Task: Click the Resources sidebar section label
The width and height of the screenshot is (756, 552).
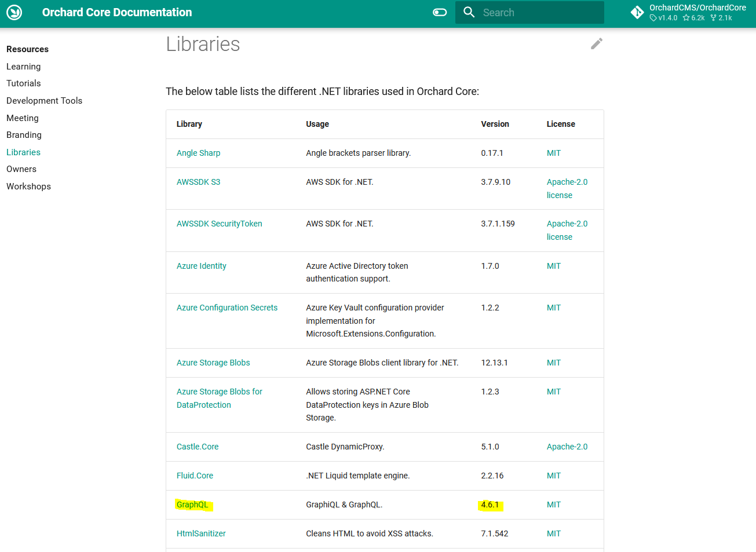Action: 27,49
